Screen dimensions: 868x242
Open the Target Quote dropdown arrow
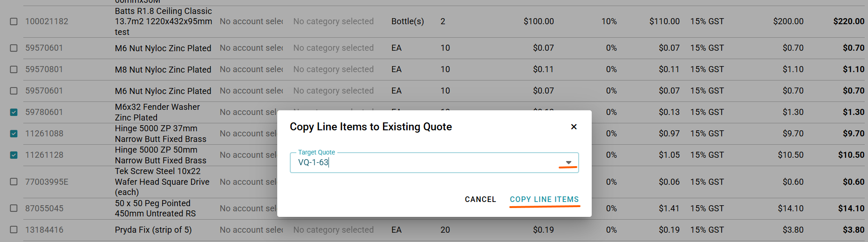(568, 162)
